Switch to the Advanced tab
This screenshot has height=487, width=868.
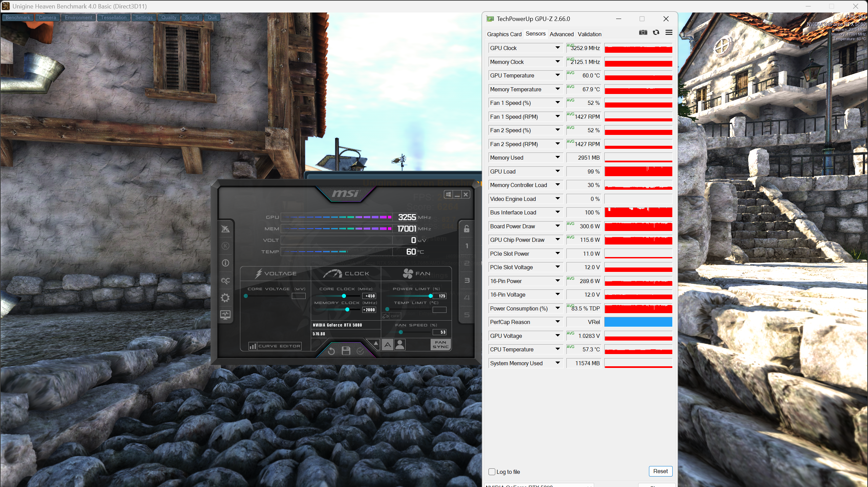(562, 34)
